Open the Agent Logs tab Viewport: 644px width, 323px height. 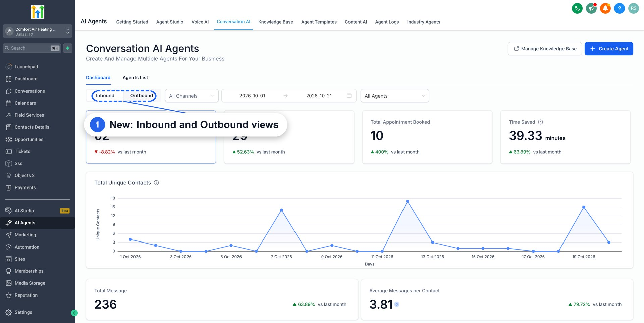pyautogui.click(x=387, y=22)
